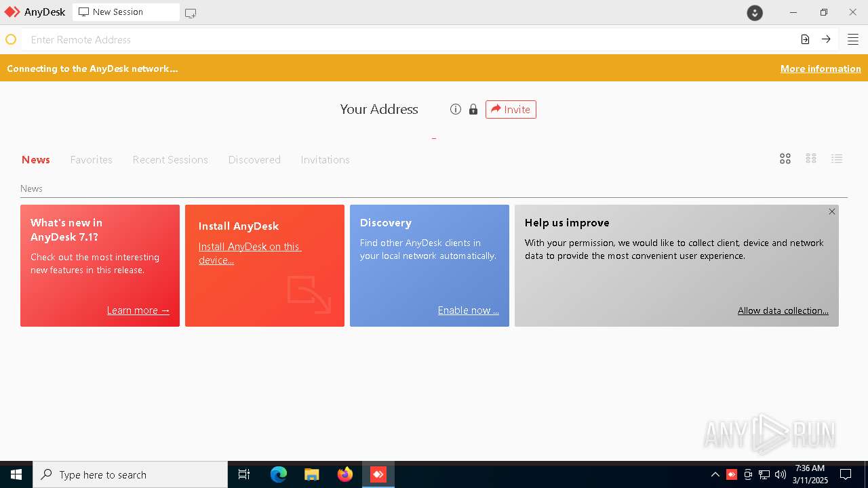This screenshot has width=868, height=488.
Task: Click the dark download arrow icon in title bar
Action: click(x=755, y=12)
